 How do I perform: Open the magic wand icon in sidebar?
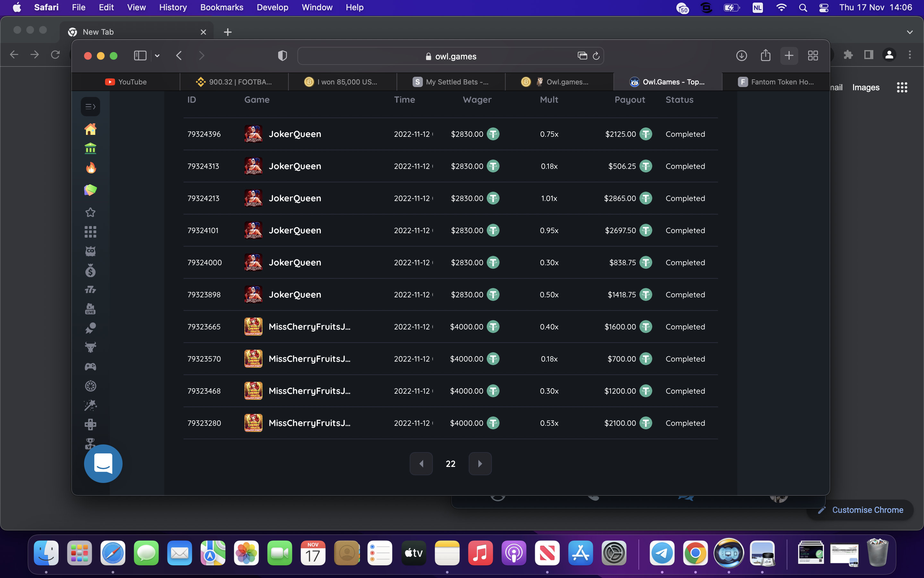coord(90,405)
